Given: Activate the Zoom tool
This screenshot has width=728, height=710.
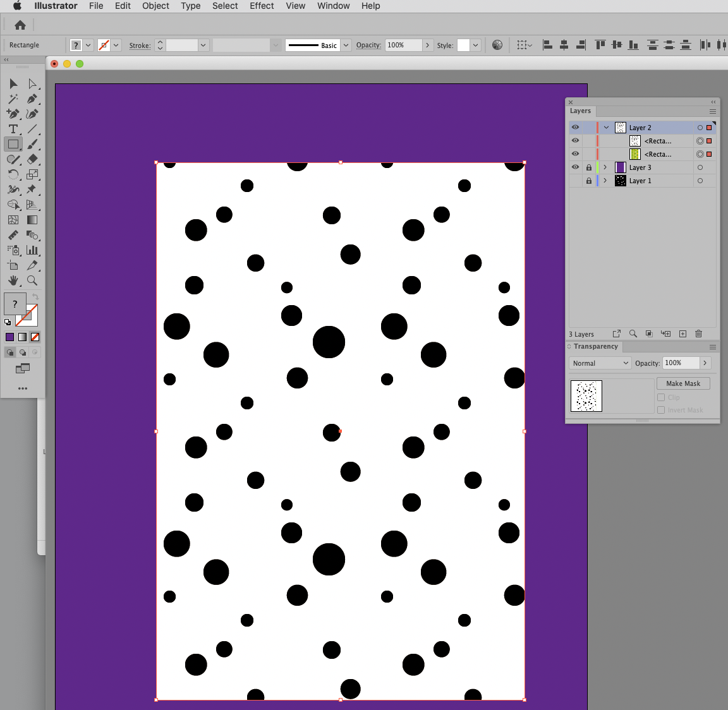Looking at the screenshot, I should pyautogui.click(x=33, y=280).
